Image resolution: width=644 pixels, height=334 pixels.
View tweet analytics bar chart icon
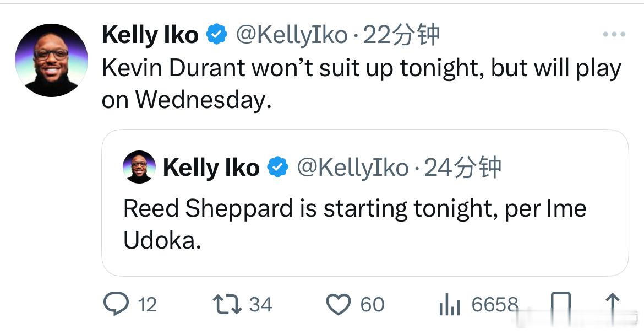pos(449,305)
